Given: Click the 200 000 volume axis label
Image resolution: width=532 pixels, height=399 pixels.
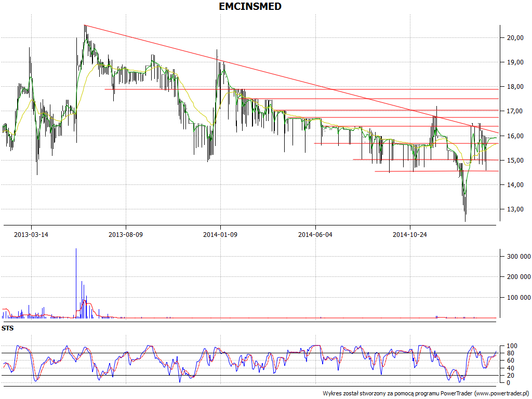Looking at the screenshot, I should (519, 277).
